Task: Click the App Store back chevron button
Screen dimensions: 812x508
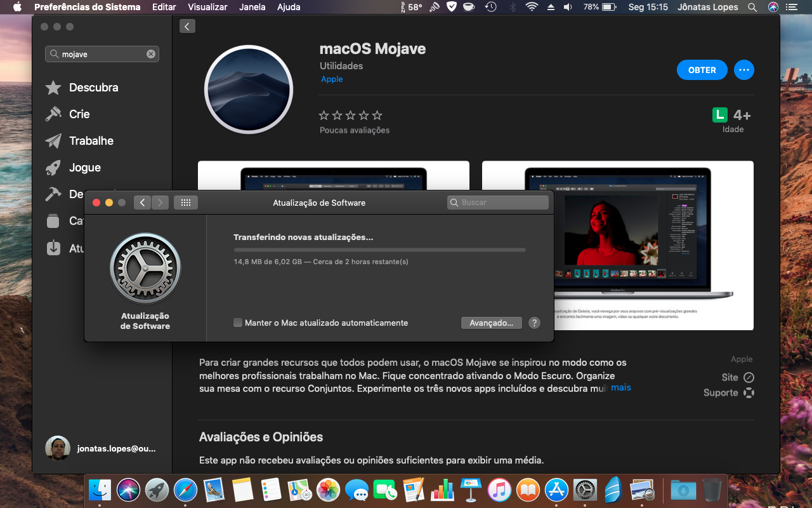Action: pos(187,26)
